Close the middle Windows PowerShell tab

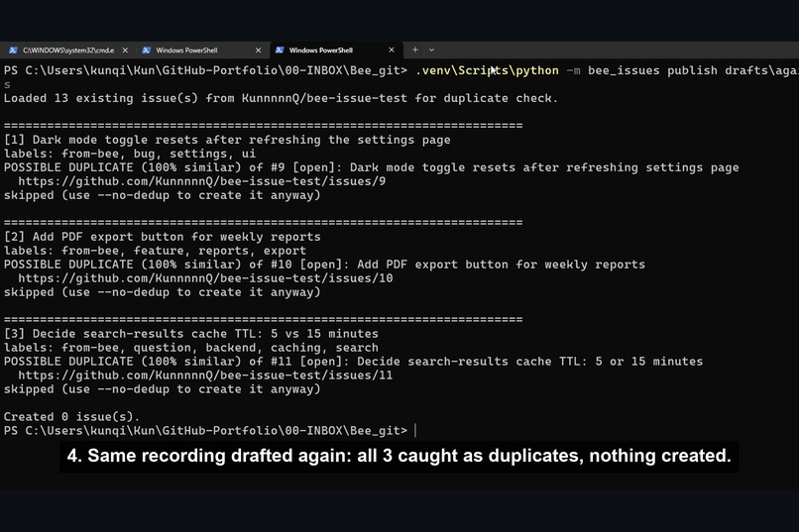click(x=258, y=50)
